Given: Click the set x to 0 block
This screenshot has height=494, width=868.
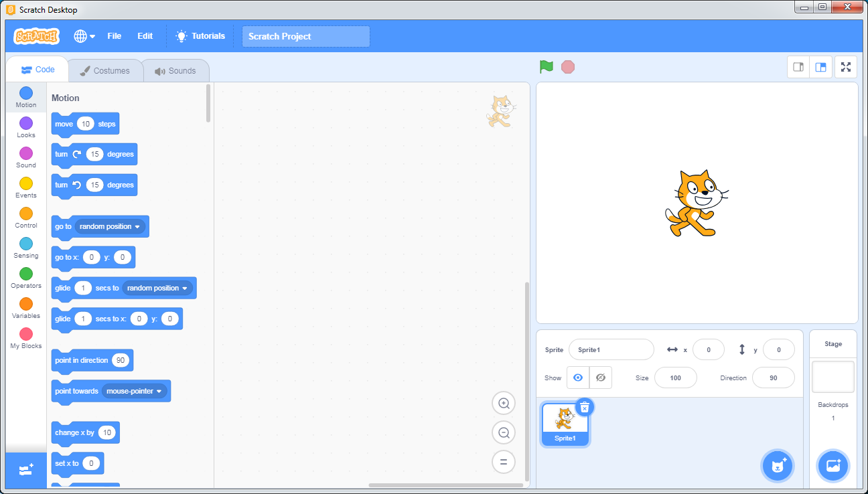Looking at the screenshot, I should pyautogui.click(x=78, y=463).
